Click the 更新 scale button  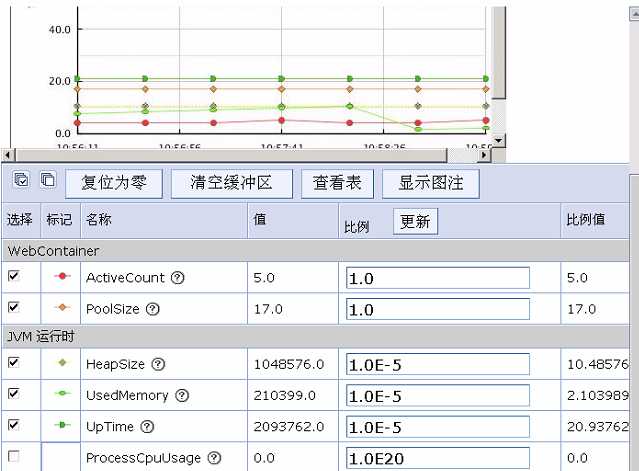coord(415,222)
